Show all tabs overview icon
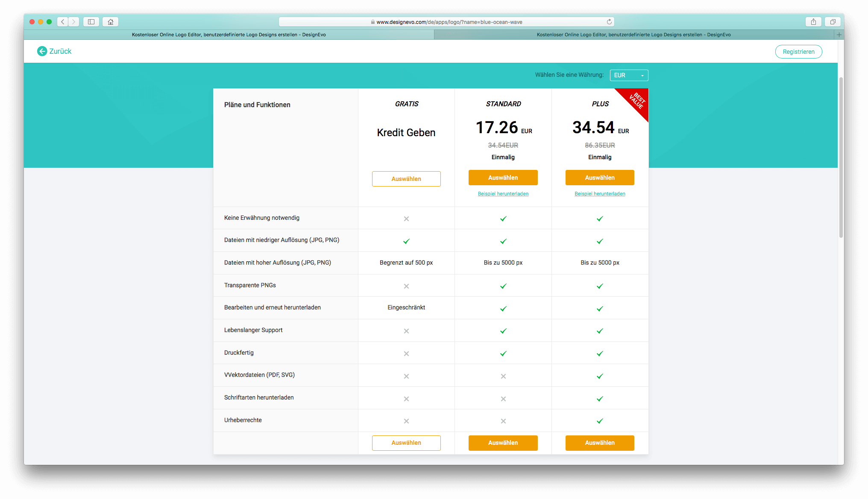 833,22
